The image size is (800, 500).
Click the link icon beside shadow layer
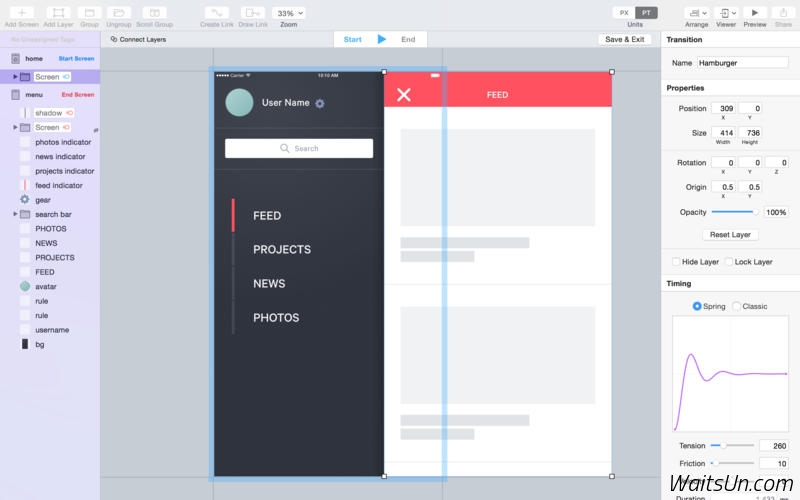(x=69, y=113)
